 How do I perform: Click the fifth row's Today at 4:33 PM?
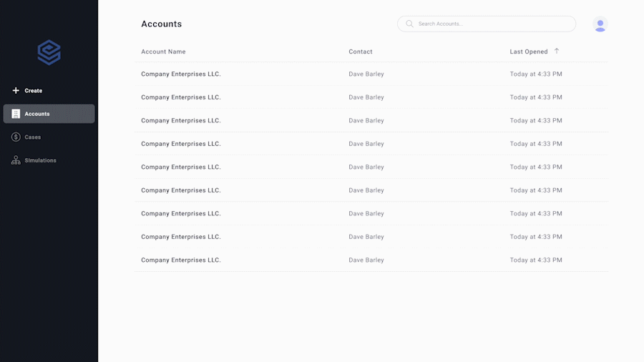[x=536, y=167]
